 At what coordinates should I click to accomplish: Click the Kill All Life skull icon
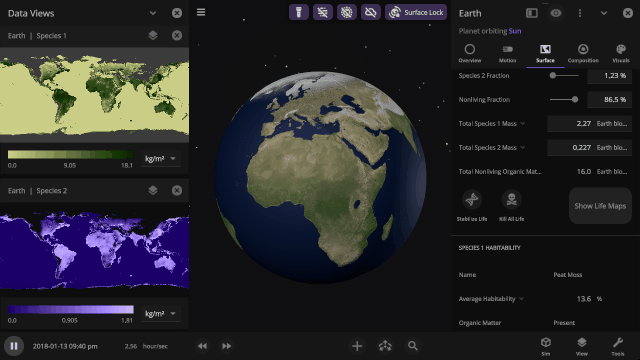[511, 200]
